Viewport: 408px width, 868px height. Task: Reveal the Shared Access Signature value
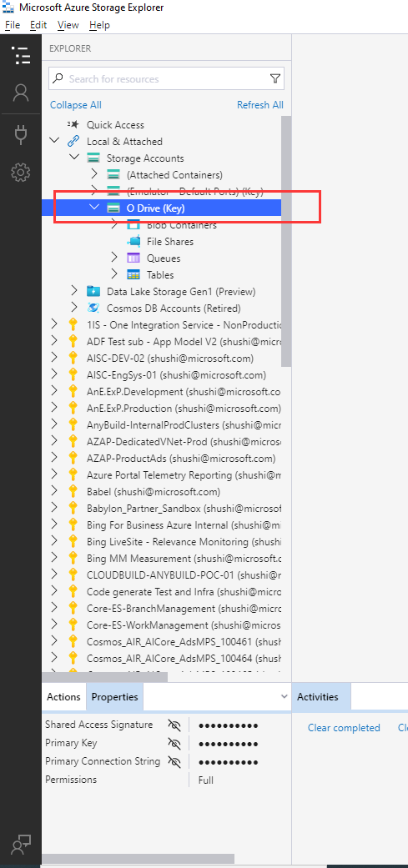click(175, 725)
